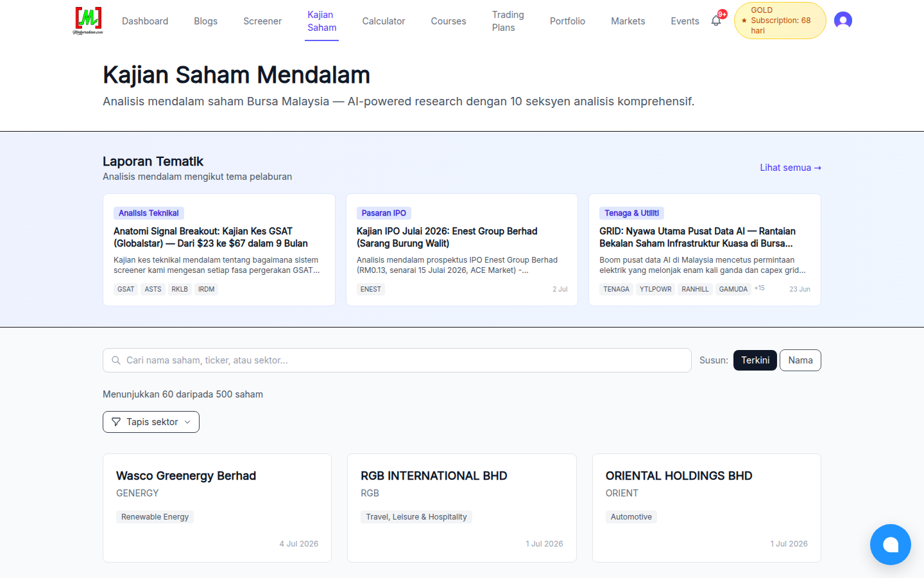Focus the stock search input field
Screen dimensions: 924x578
397,360
